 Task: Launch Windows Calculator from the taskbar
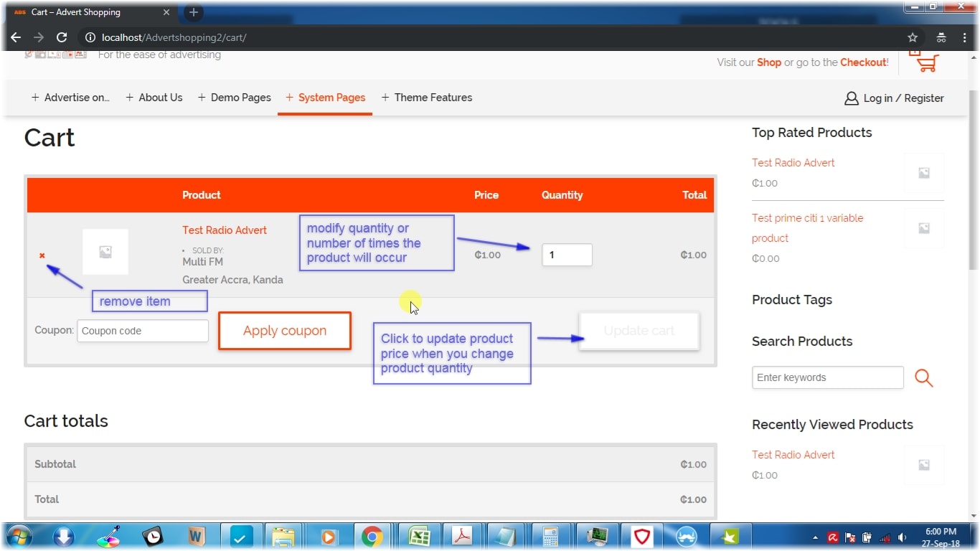pyautogui.click(x=550, y=536)
